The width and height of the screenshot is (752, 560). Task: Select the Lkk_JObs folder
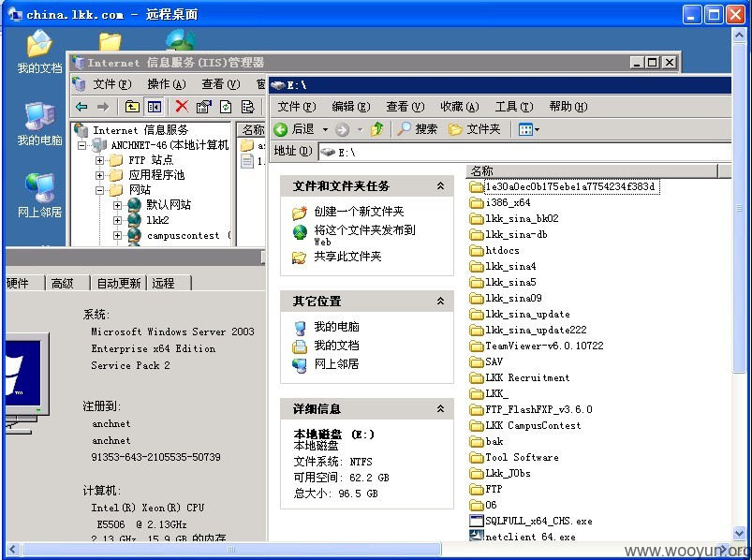(x=500, y=473)
